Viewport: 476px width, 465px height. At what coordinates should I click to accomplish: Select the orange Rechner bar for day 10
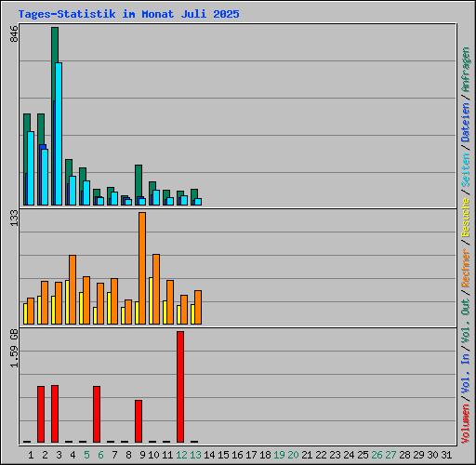156,289
